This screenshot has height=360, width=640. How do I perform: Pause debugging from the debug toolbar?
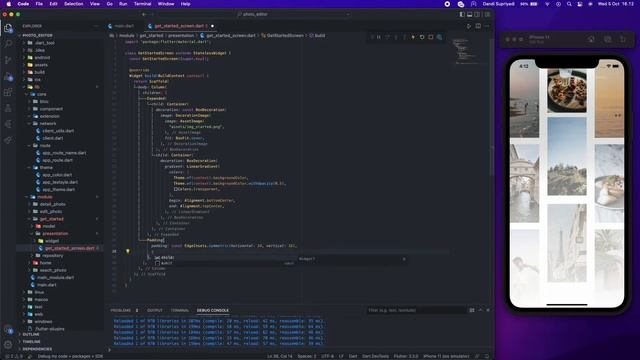(379, 37)
